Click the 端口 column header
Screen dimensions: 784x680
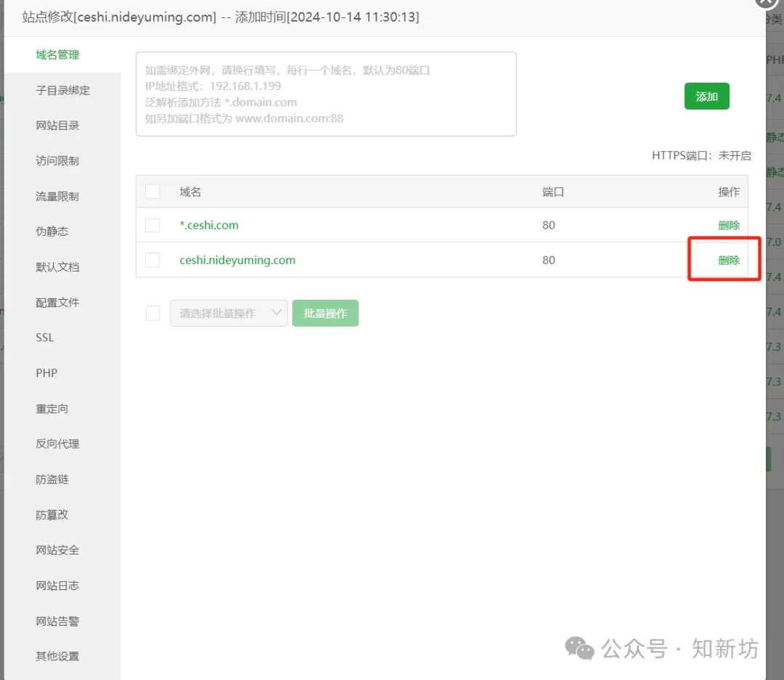(553, 192)
